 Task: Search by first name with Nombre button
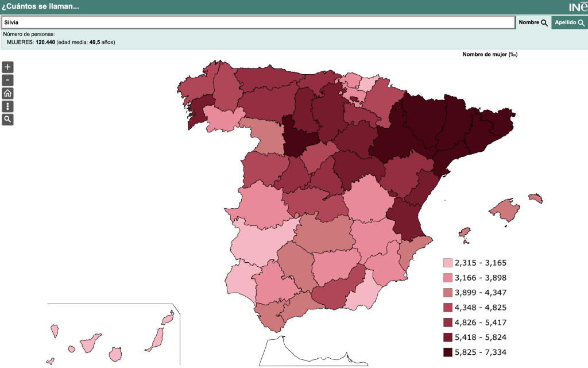533,22
